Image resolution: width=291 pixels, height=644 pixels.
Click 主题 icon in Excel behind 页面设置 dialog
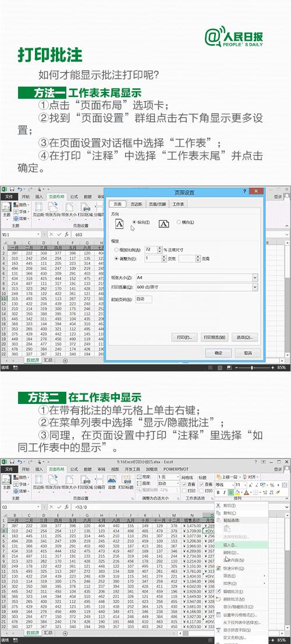pos(6,206)
